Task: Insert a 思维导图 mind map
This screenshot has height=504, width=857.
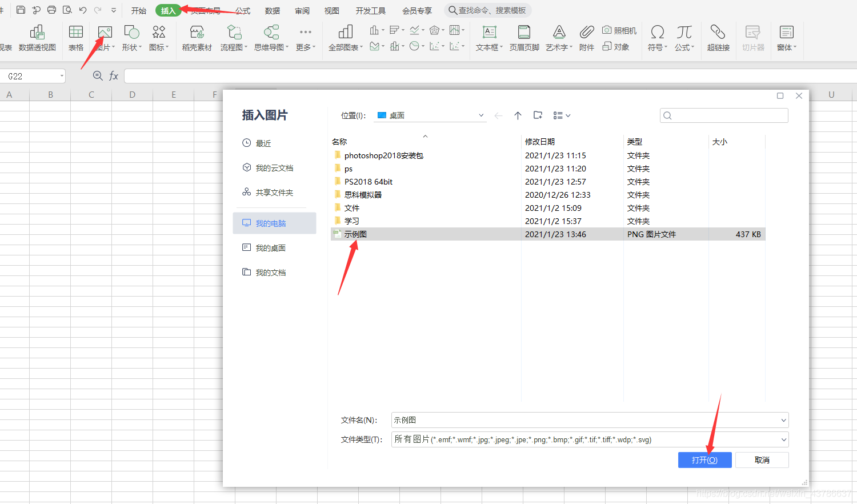Action: click(271, 38)
